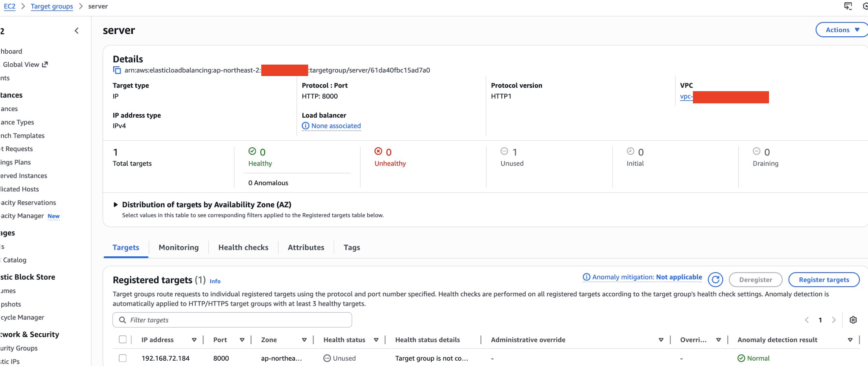The width and height of the screenshot is (868, 366).
Task: Open table preferences gear icon
Action: point(853,320)
